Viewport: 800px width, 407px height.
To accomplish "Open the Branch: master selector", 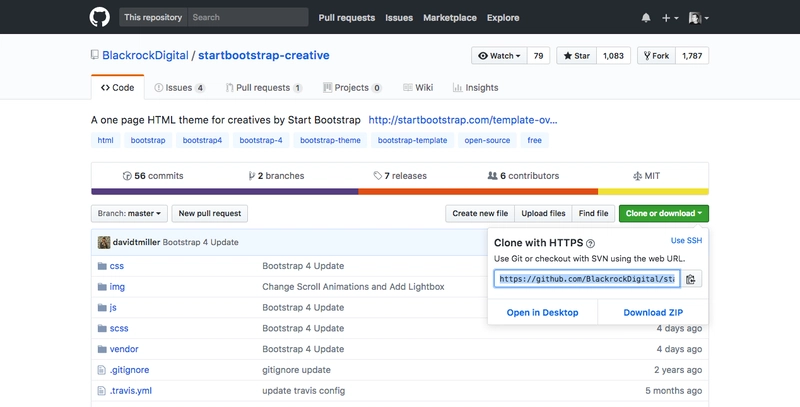I will click(x=130, y=213).
